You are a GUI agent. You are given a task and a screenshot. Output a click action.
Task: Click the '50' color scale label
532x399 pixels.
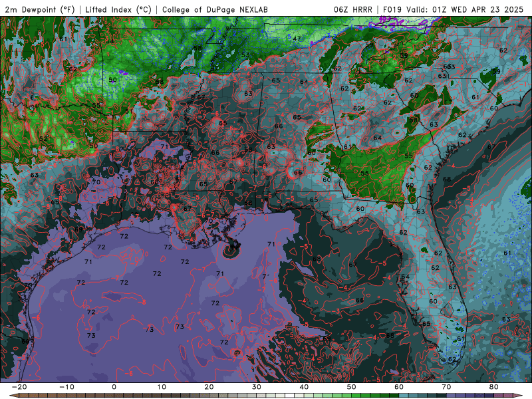pyautogui.click(x=352, y=387)
